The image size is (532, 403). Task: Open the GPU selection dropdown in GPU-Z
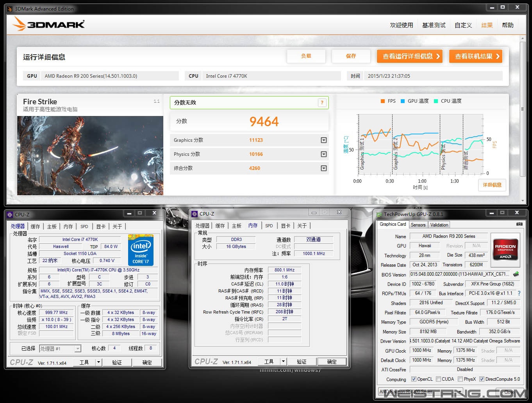[461, 392]
